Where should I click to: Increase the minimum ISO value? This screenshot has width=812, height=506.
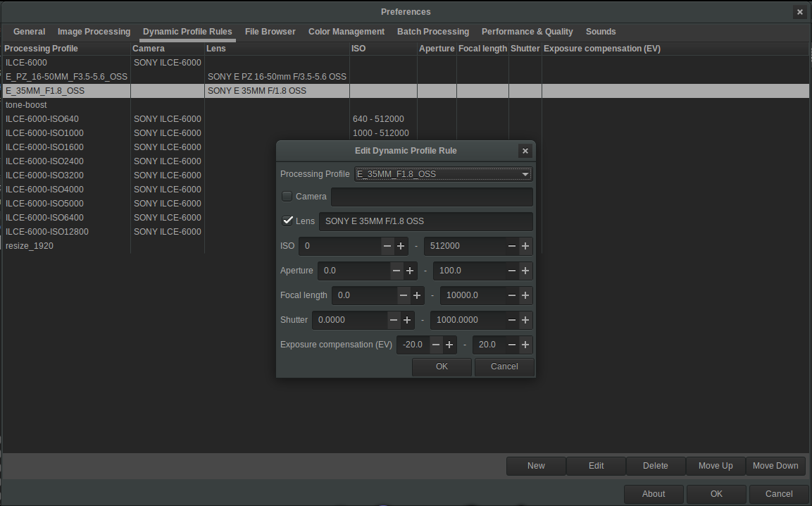click(x=401, y=246)
